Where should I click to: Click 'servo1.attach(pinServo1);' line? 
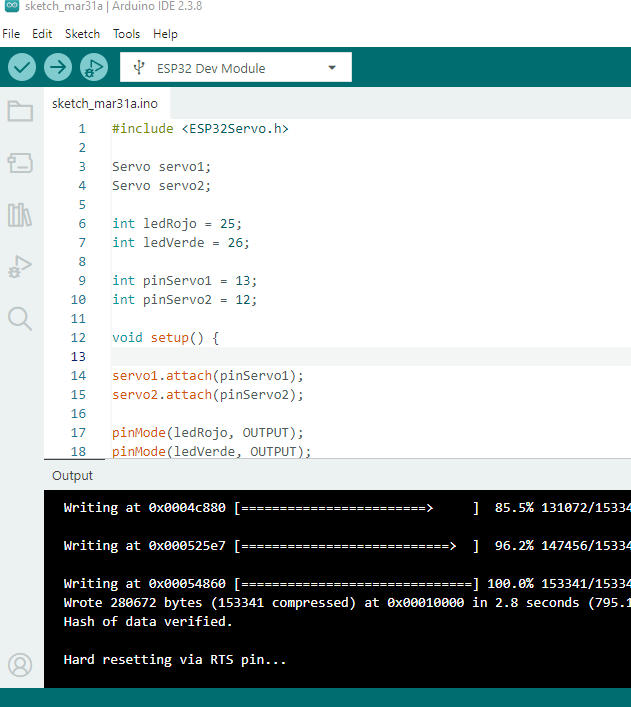pyautogui.click(x=208, y=376)
